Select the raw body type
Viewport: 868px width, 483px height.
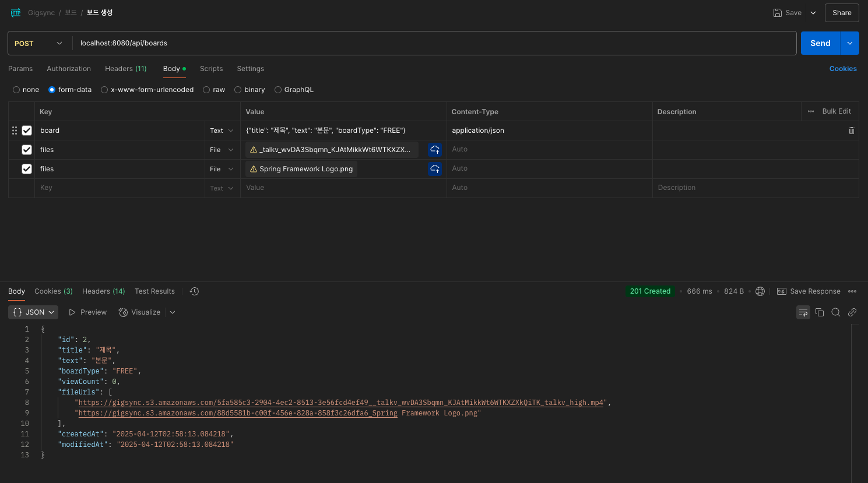tap(206, 90)
